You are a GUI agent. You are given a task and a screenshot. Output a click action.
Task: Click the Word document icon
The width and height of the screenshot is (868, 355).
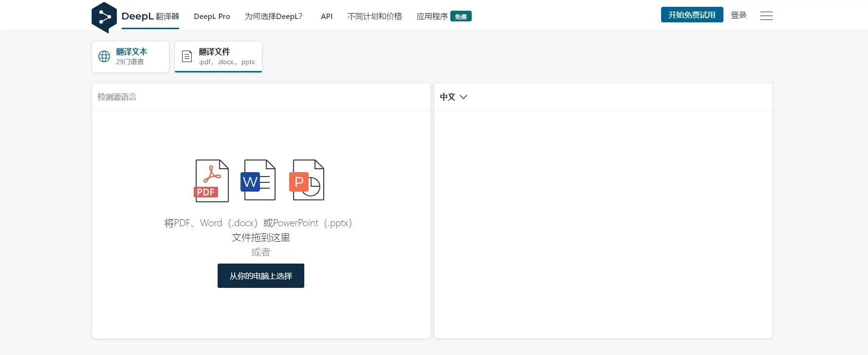point(258,180)
